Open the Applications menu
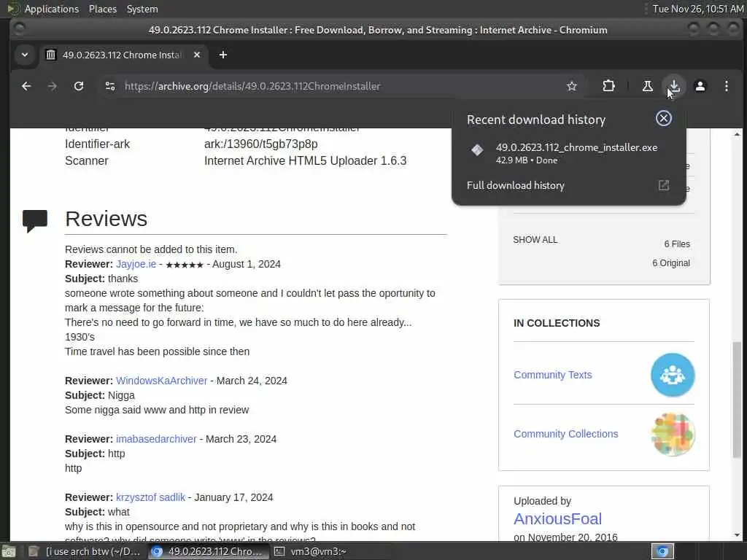The image size is (747, 560). tap(52, 9)
